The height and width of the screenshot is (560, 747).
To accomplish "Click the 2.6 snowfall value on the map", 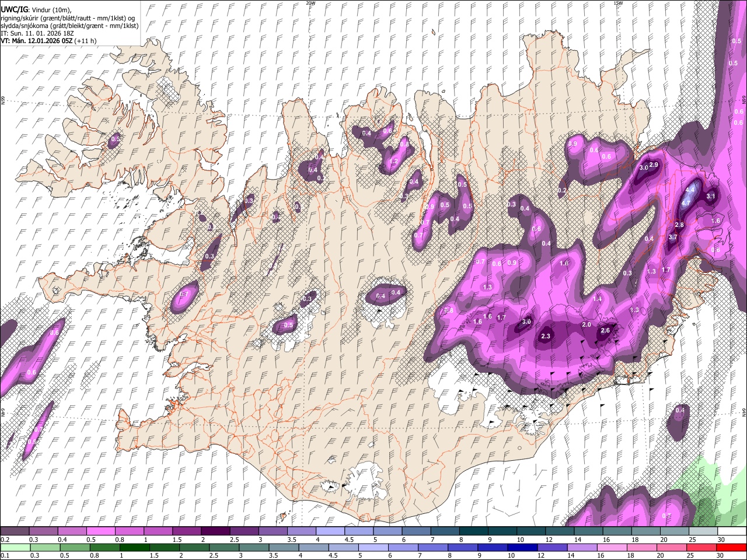I will tap(605, 331).
